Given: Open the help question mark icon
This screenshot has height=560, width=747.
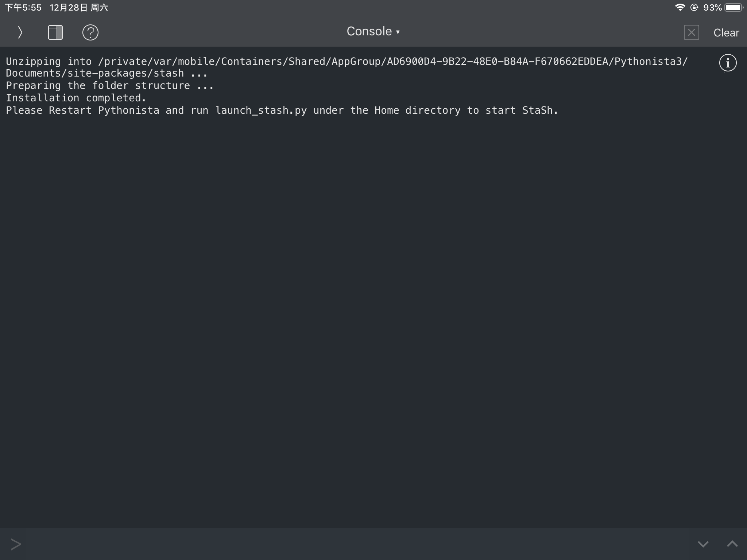Looking at the screenshot, I should tap(90, 32).
